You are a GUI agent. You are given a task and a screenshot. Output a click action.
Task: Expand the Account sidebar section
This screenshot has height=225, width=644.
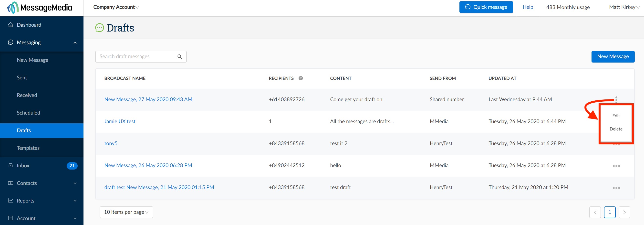(75, 218)
